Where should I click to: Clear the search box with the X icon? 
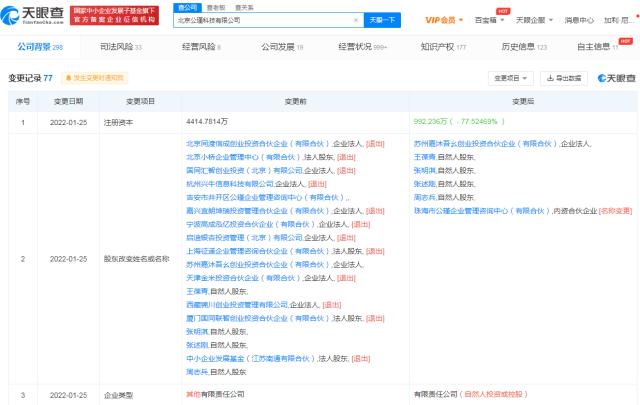click(x=356, y=19)
